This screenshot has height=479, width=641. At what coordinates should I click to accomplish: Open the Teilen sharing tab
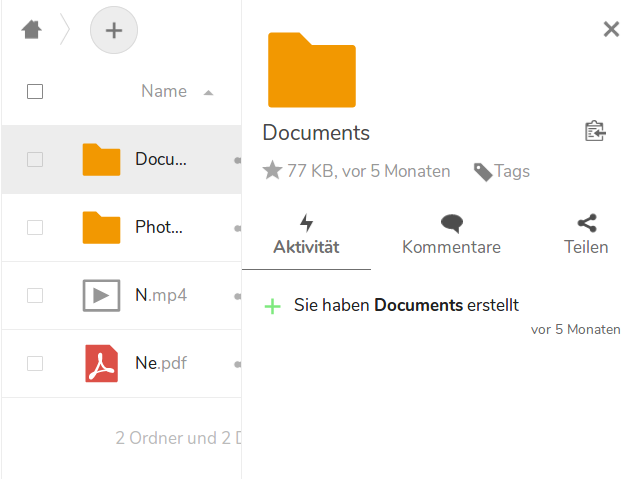586,235
